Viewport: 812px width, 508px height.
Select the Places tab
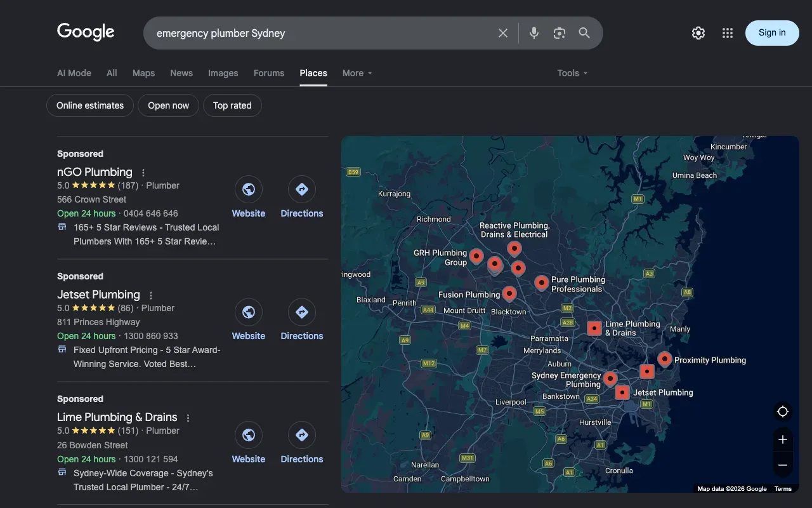pos(313,73)
